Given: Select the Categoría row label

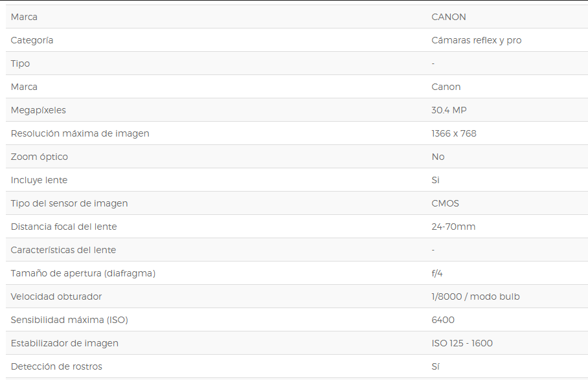Looking at the screenshot, I should tap(32, 41).
